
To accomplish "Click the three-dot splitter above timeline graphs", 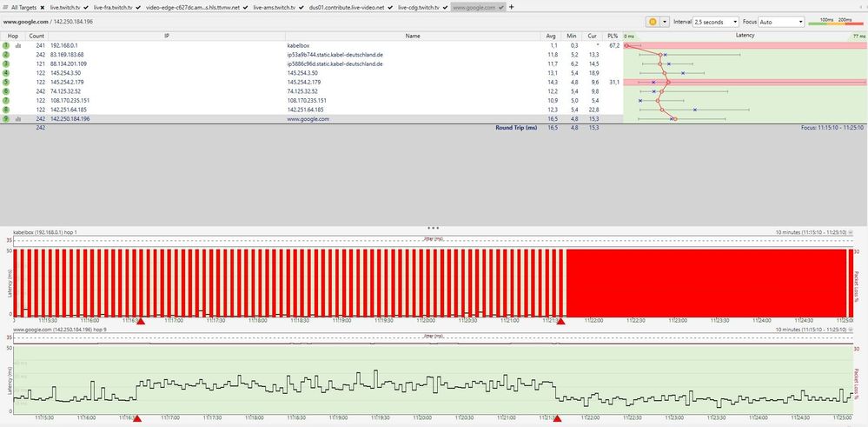I will pos(433,227).
